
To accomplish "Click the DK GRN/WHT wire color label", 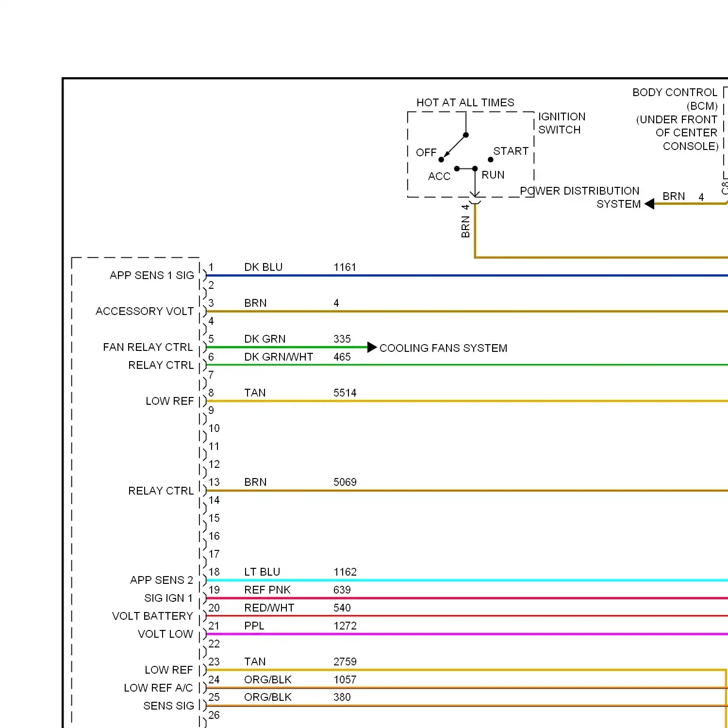I will pos(279,357).
